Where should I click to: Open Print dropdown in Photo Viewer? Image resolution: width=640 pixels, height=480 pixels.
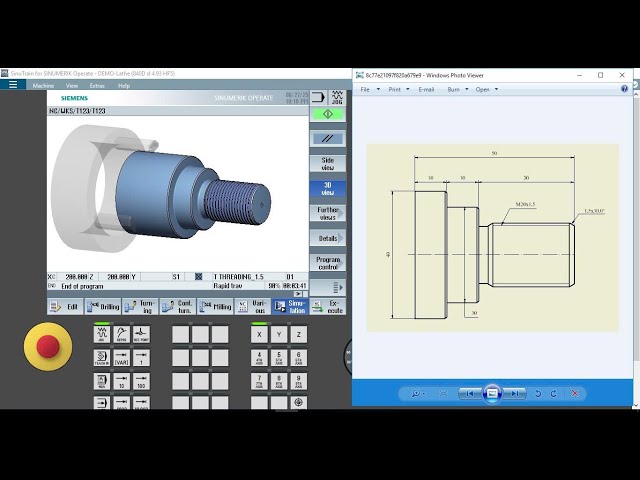pyautogui.click(x=399, y=89)
